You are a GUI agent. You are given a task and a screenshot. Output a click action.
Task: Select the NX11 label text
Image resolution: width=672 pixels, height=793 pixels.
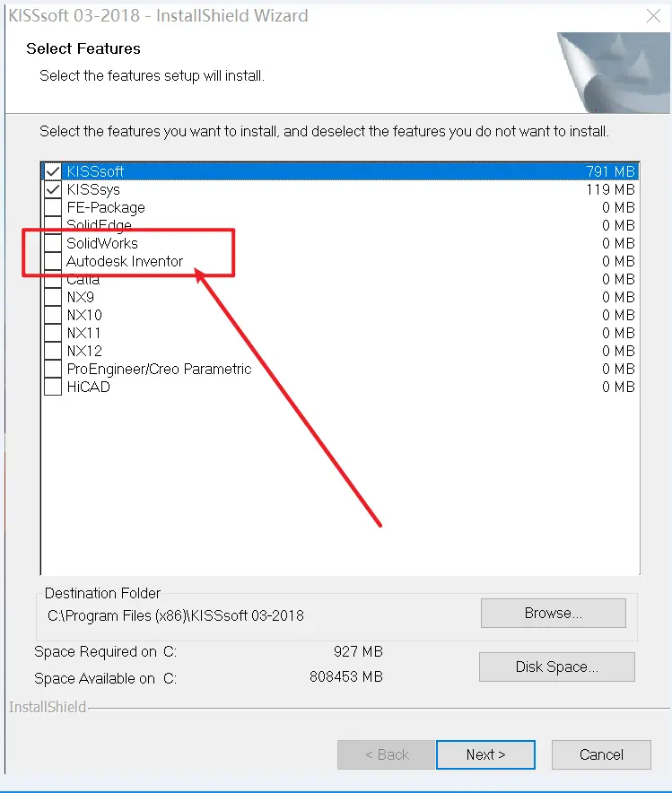(x=84, y=334)
